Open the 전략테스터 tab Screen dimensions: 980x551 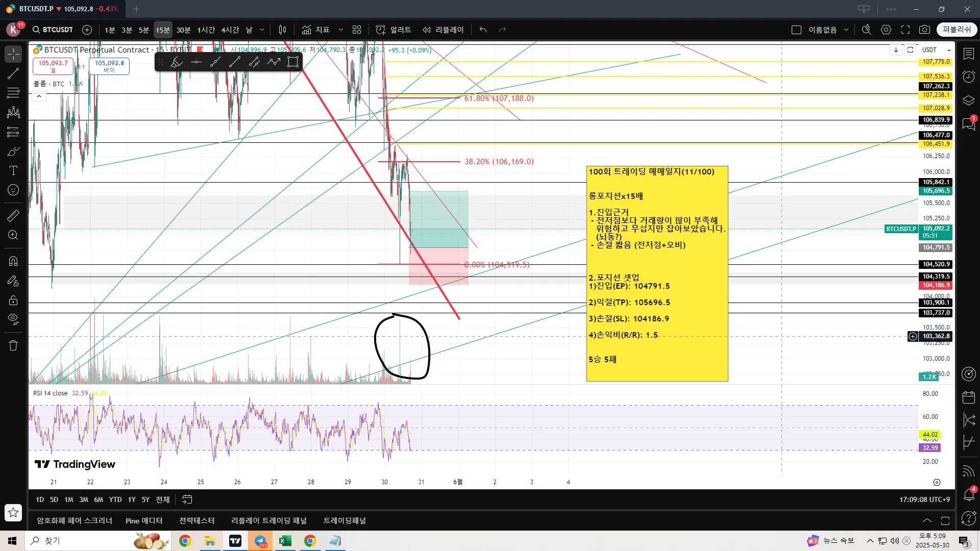coord(197,520)
